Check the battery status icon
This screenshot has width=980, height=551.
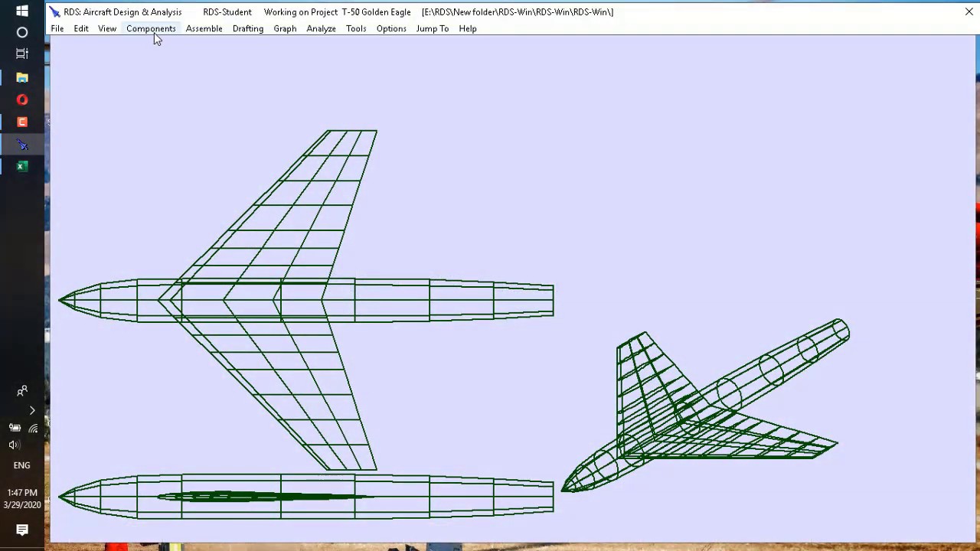tap(15, 429)
